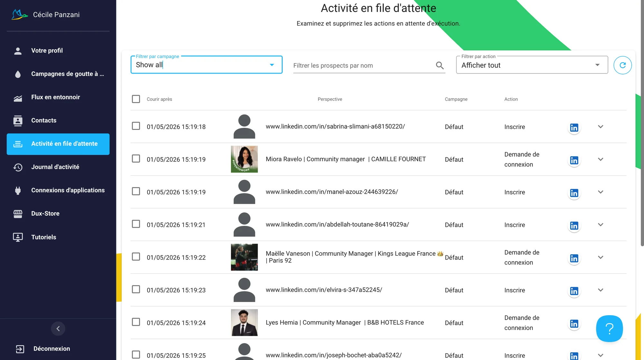Open the blue help question mark button

(609, 328)
